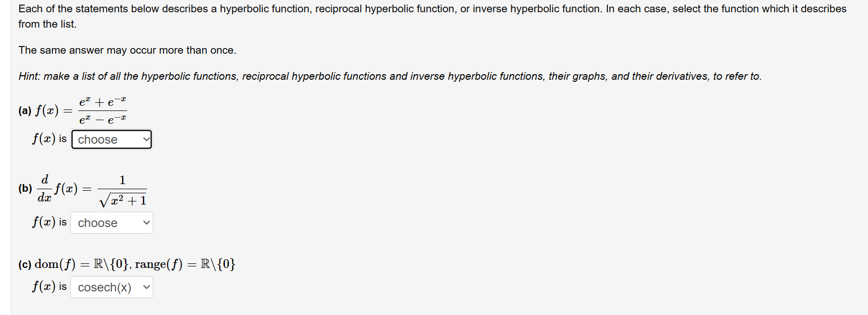868x315 pixels.
Task: Click the f(x) label beside part (b) dropdown
Action: [x=49, y=222]
